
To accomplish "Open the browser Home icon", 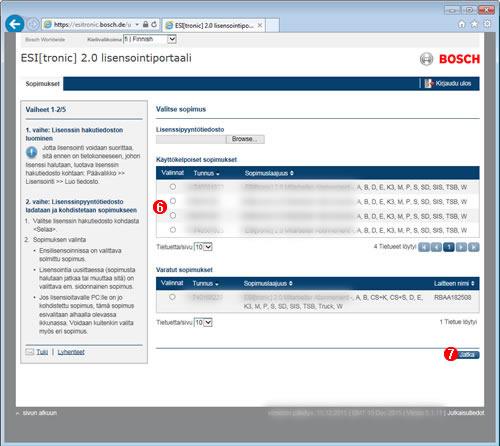I will tap(462, 24).
